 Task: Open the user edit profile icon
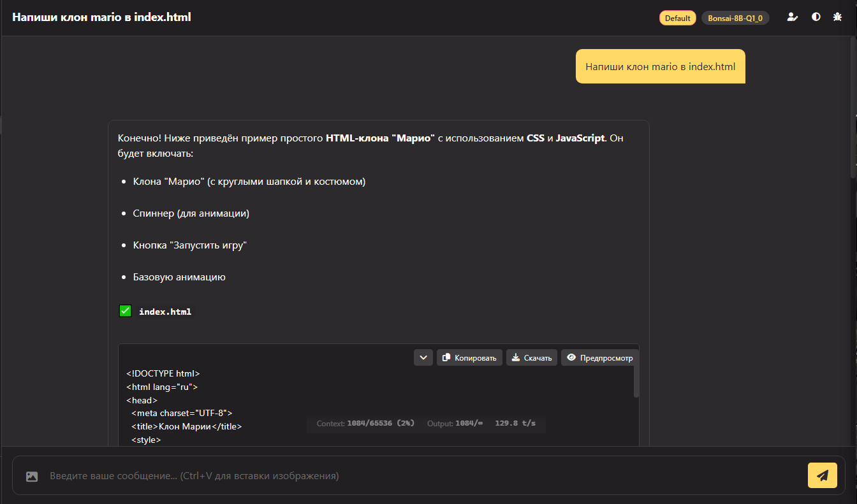tap(792, 17)
